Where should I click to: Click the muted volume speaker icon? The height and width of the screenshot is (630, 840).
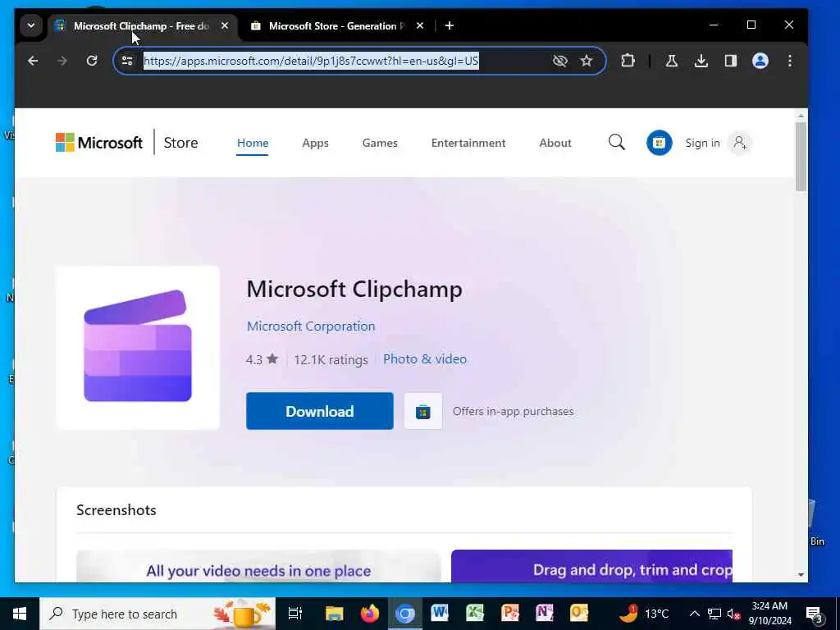(733, 614)
